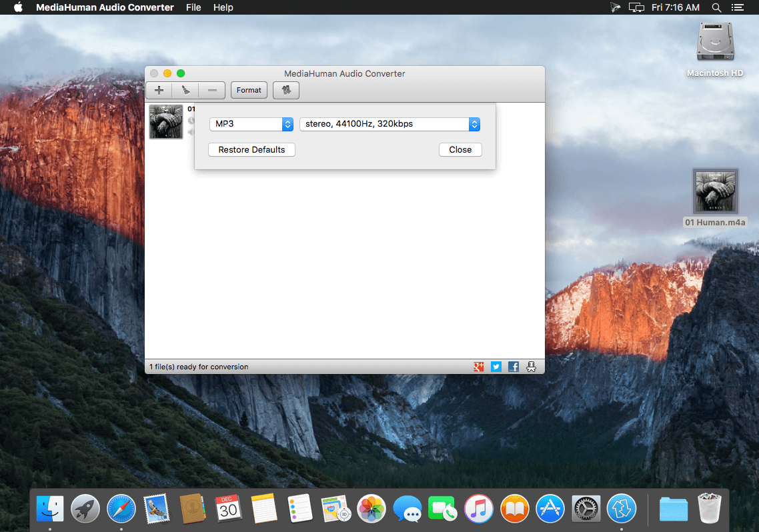Open App Store from the Dock

(x=550, y=509)
